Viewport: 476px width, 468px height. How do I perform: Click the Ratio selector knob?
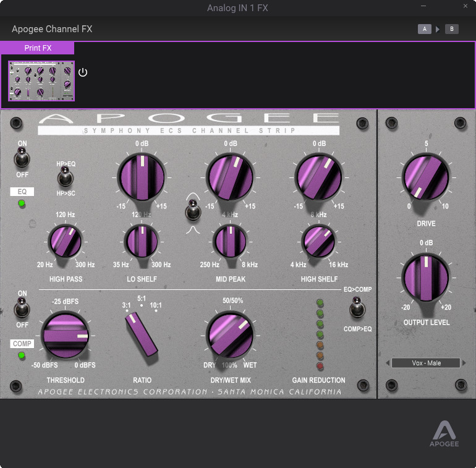point(142,334)
